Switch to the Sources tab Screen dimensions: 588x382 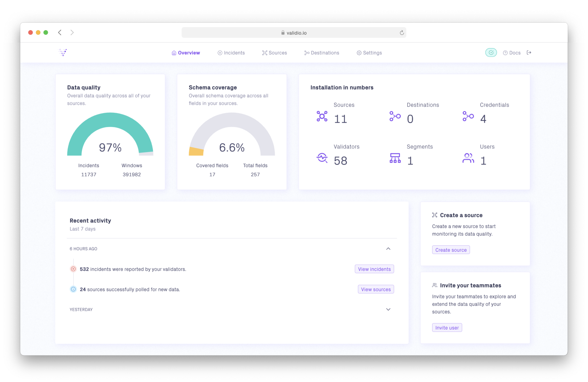pyautogui.click(x=275, y=53)
